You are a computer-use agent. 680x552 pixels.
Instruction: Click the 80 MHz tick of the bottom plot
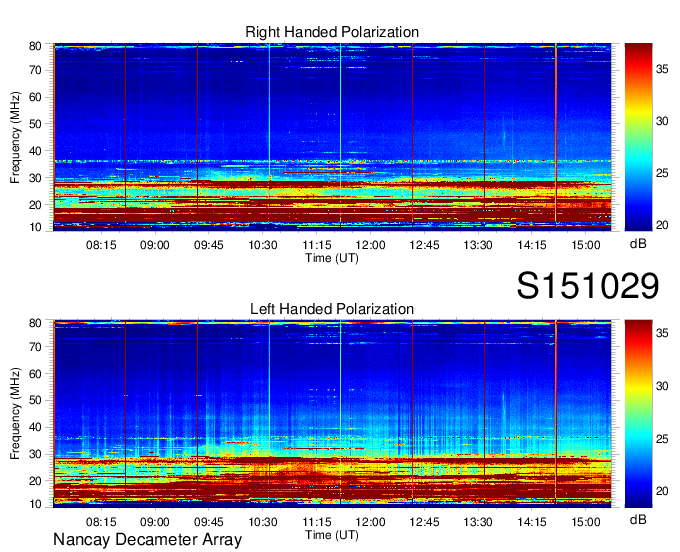(x=35, y=323)
